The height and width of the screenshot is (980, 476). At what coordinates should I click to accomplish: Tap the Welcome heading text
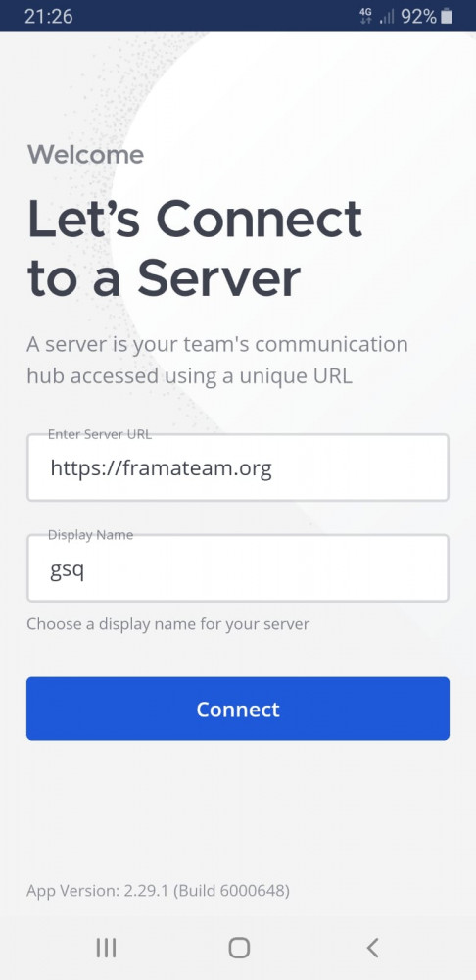[x=85, y=155]
